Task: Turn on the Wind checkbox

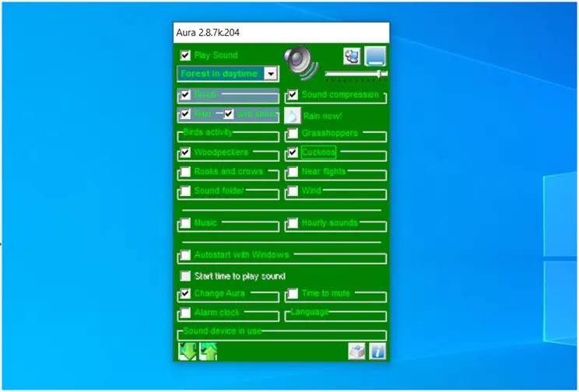Action: [x=293, y=191]
